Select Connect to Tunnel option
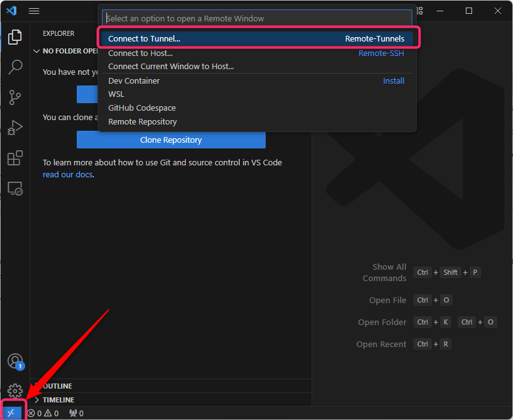The width and height of the screenshot is (513, 420). tap(257, 38)
